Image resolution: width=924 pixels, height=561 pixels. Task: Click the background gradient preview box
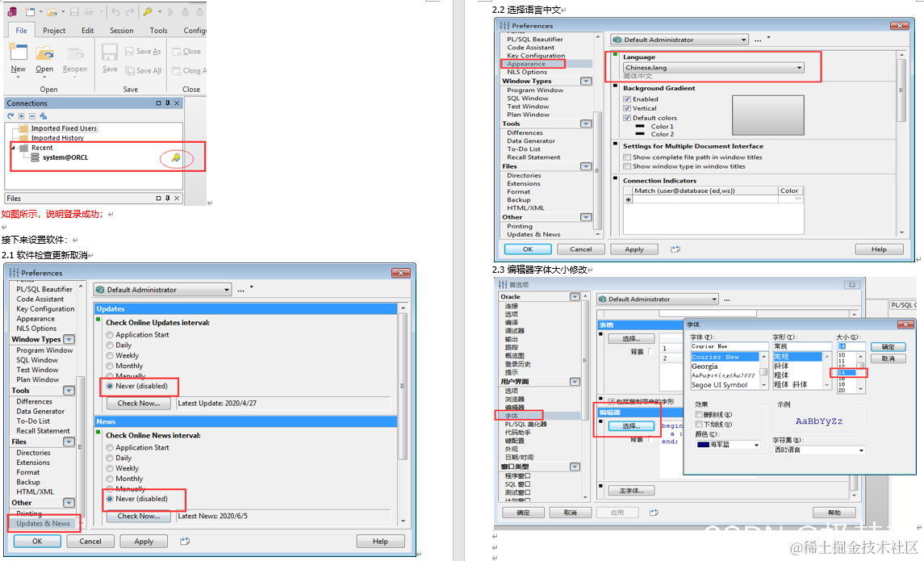(x=767, y=115)
